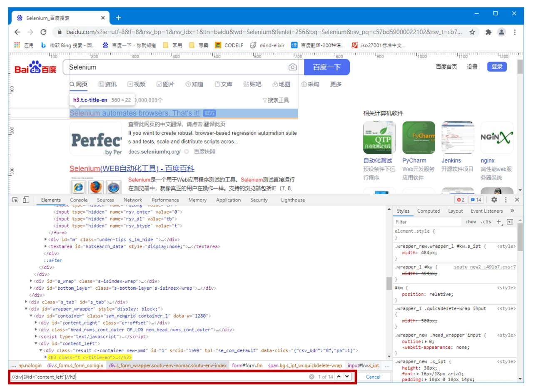Expand the textarea hotsearch_data node
The image size is (533, 392).
pyautogui.click(x=46, y=246)
